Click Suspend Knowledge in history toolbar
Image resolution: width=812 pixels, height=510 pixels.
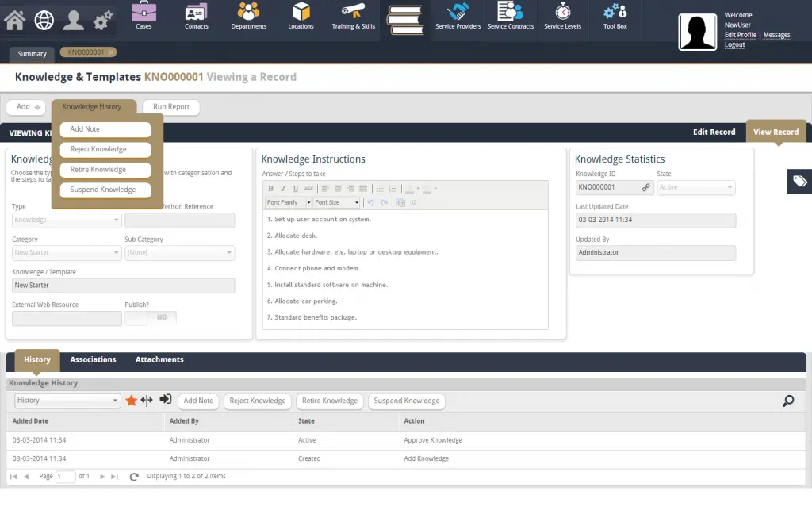click(x=407, y=401)
